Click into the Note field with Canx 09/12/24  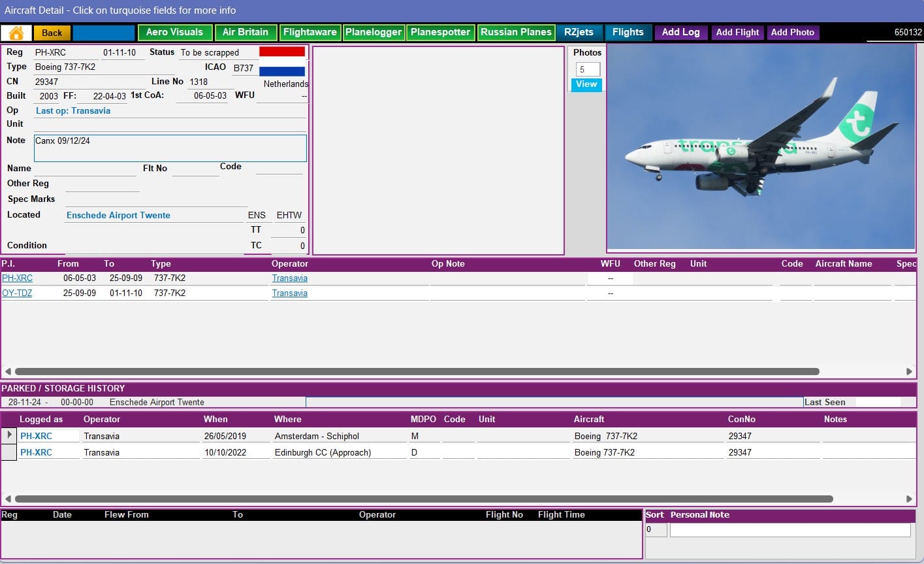click(170, 148)
